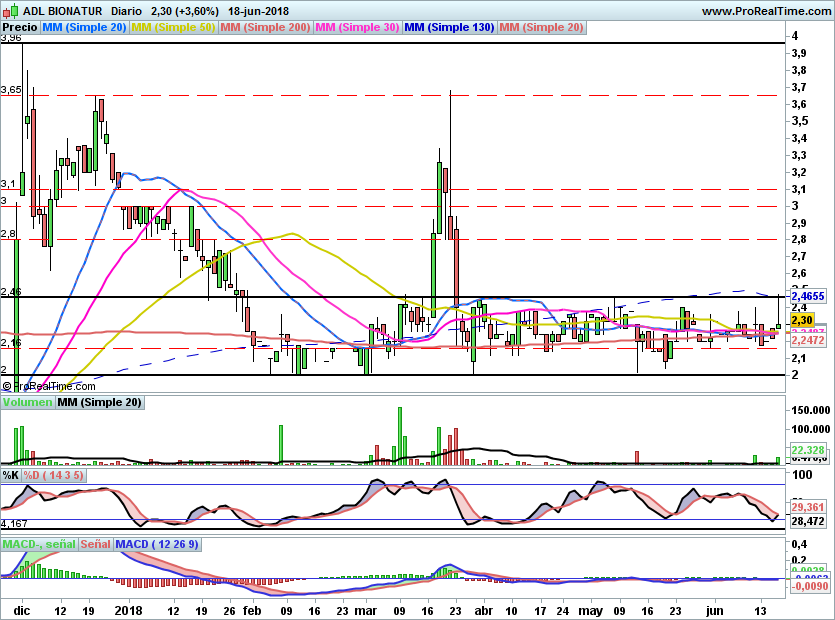Screen dimensions: 835x620
Task: Click the red Señal label
Action: pyautogui.click(x=95, y=544)
